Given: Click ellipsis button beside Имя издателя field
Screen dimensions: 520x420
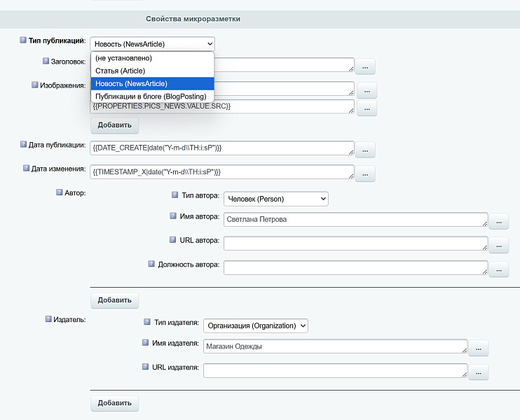Looking at the screenshot, I should click(478, 348).
